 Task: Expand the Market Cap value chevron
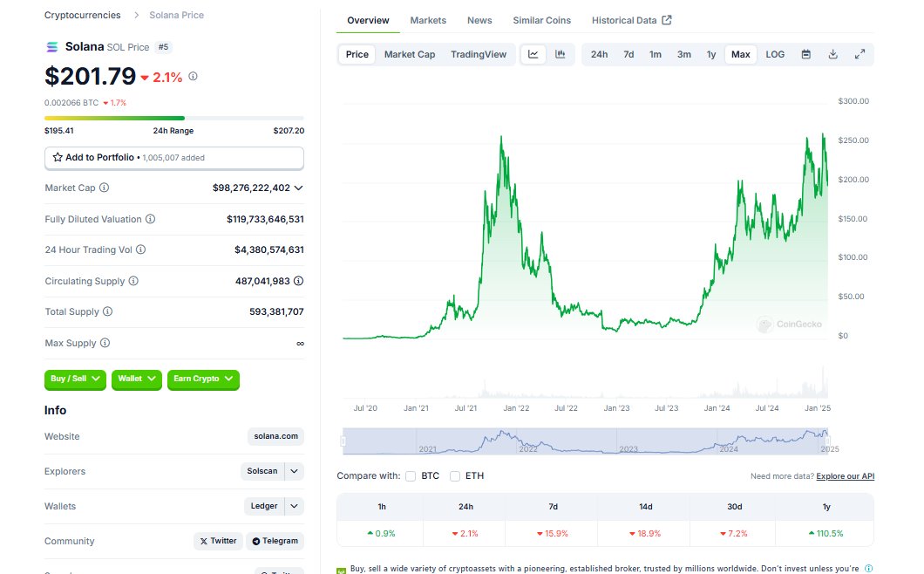(299, 188)
